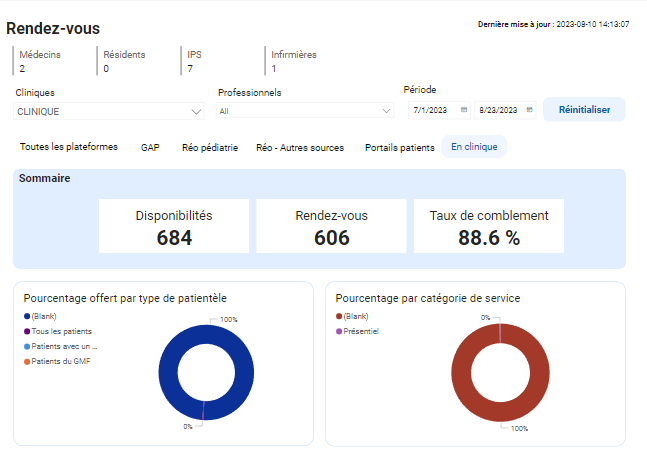
Task: Open calendar icon for end date
Action: pos(529,110)
